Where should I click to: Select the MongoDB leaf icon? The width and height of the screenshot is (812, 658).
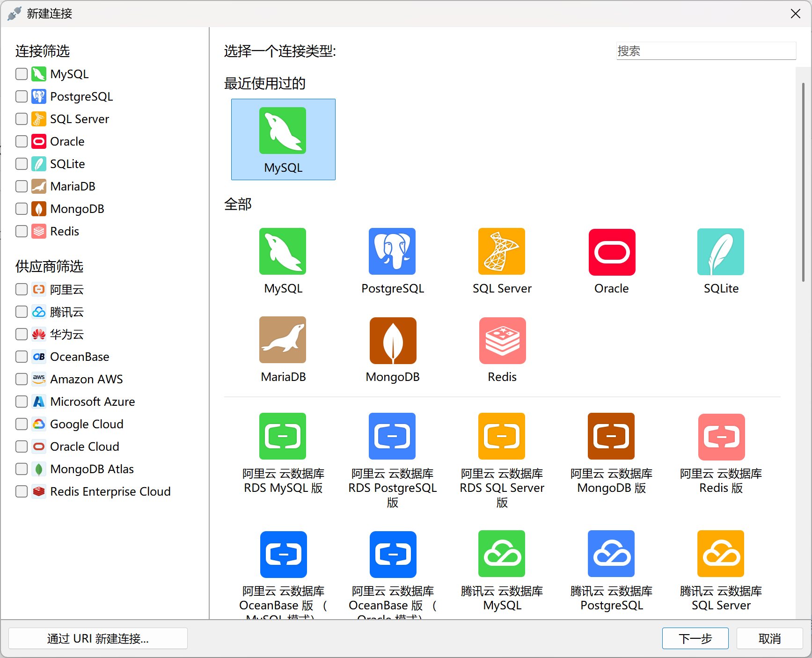tap(393, 341)
